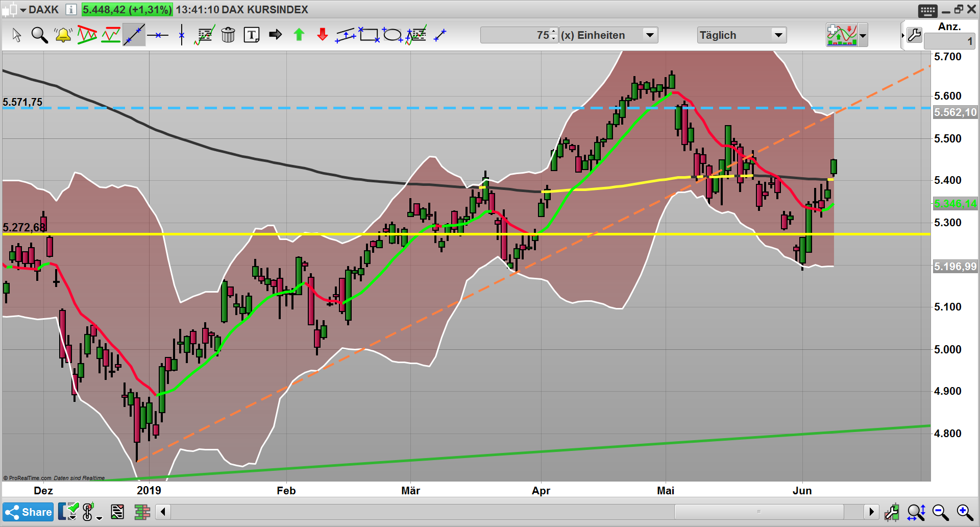The image size is (980, 527).
Task: Open the DAXK instrument info icon
Action: [x=71, y=10]
